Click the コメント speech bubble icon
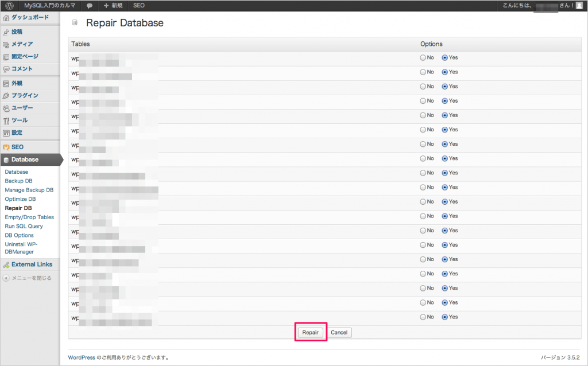Viewport: 588px width, 366px height. [x=6, y=69]
